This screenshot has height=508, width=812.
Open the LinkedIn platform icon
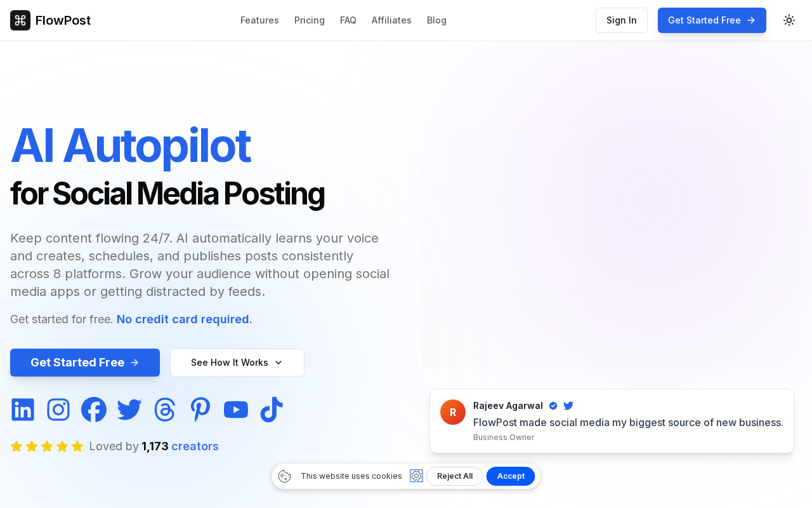(x=23, y=410)
